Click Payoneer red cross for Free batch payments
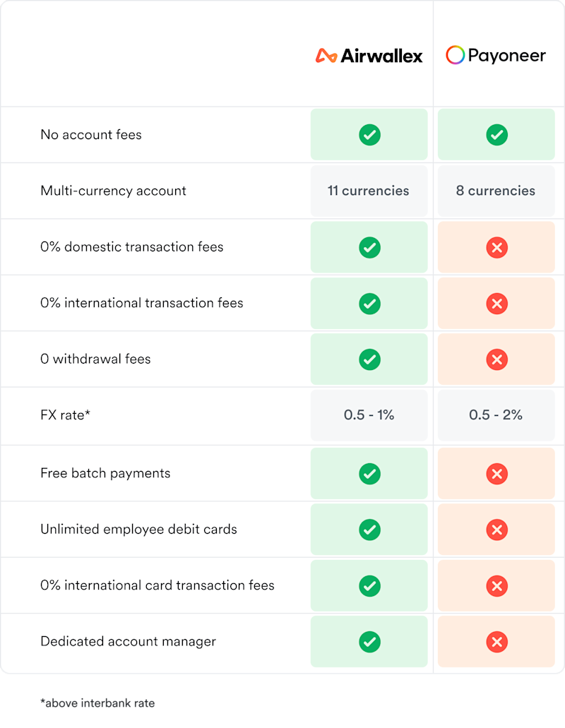 click(496, 474)
